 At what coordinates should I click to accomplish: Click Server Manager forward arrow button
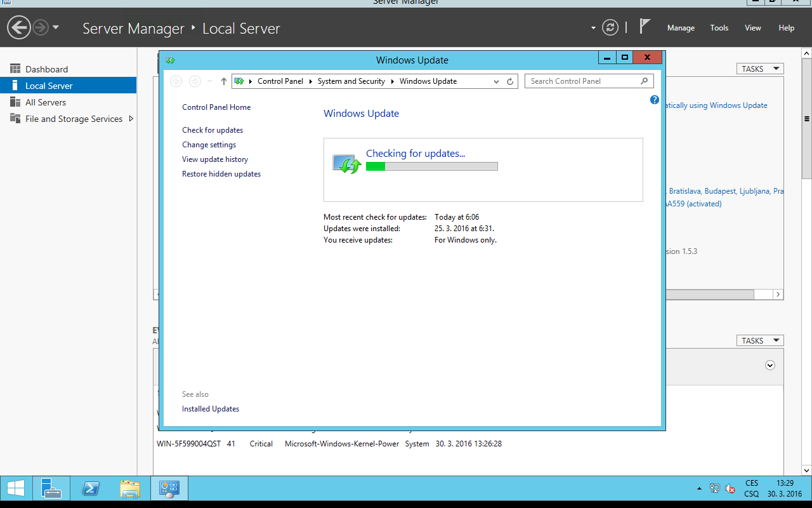tap(41, 27)
